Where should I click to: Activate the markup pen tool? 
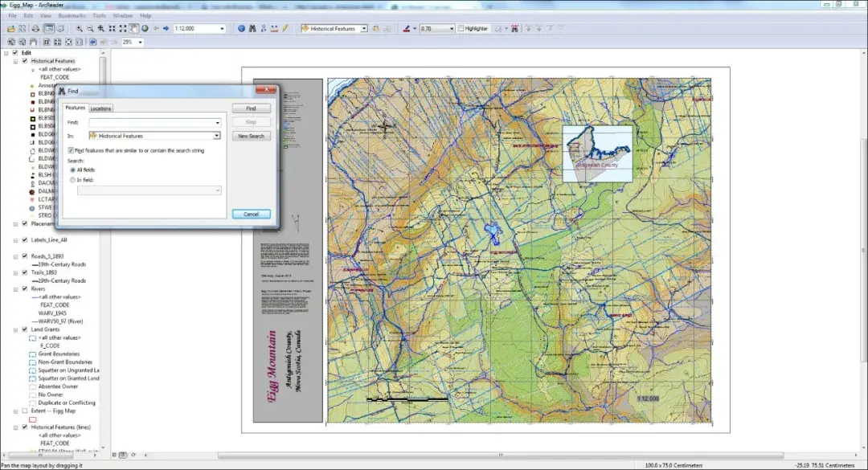pyautogui.click(x=407, y=27)
